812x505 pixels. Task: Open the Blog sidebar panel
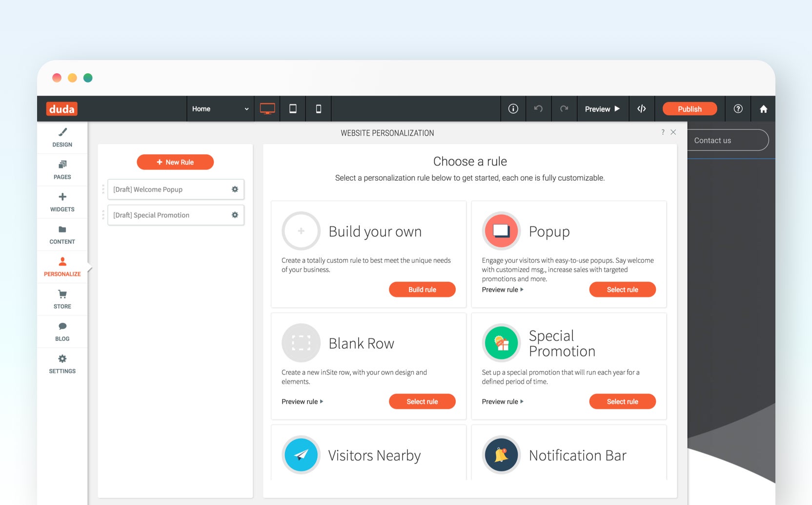coord(62,332)
